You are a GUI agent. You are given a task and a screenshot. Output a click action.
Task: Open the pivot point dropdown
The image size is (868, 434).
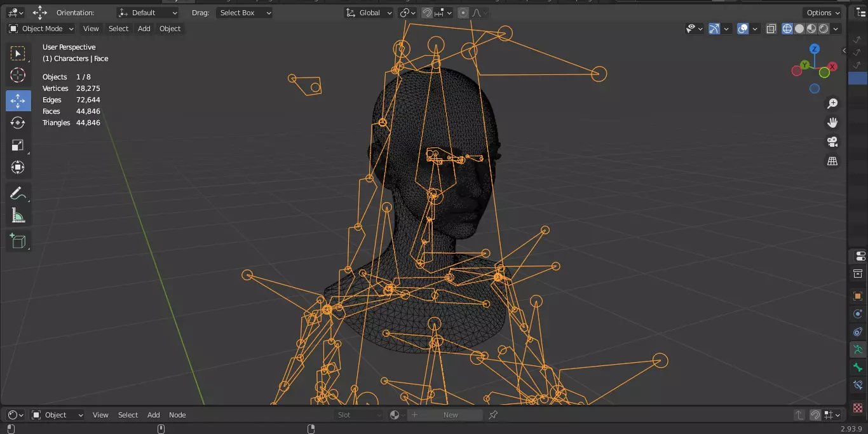point(407,13)
